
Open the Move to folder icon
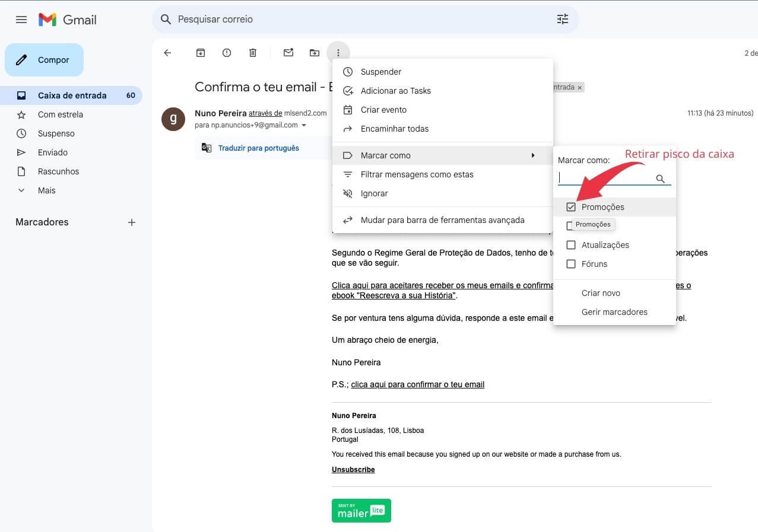315,53
